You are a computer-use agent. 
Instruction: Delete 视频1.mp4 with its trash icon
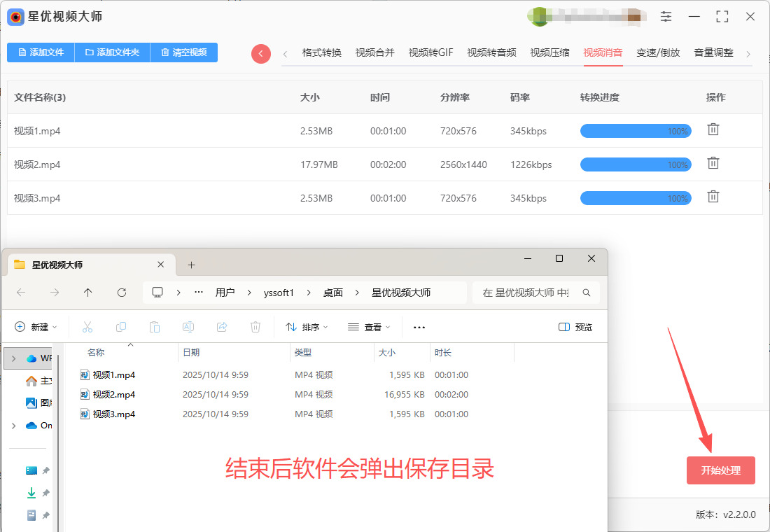click(x=713, y=129)
